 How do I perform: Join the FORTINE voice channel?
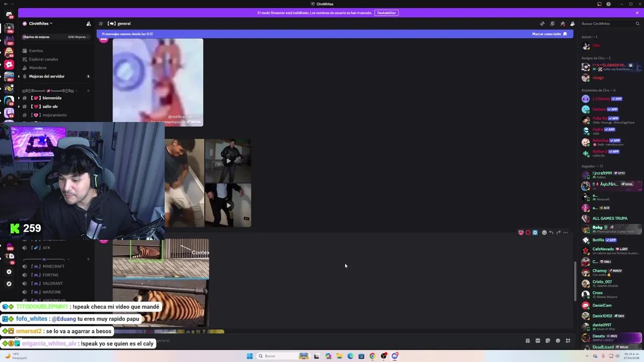coord(50,275)
